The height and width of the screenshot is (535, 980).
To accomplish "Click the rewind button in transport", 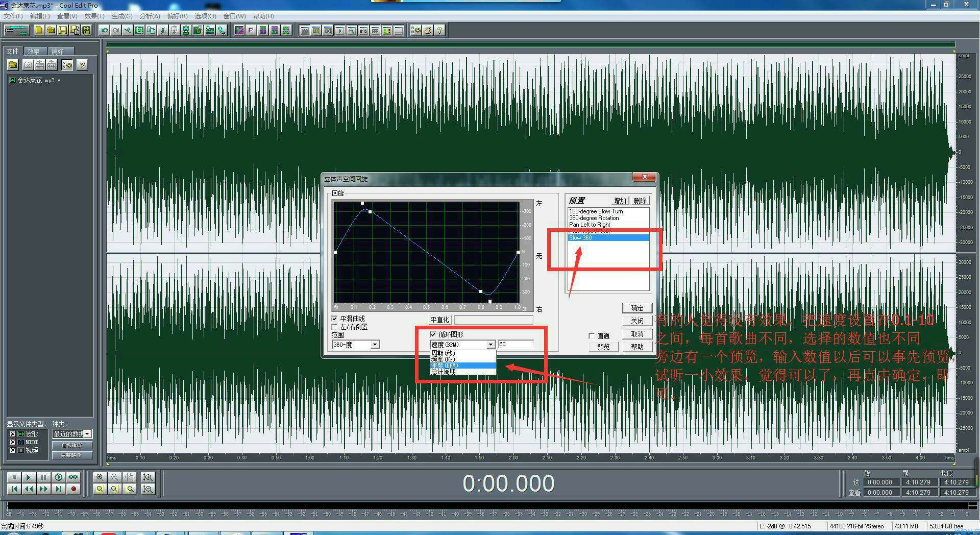I will 29,489.
